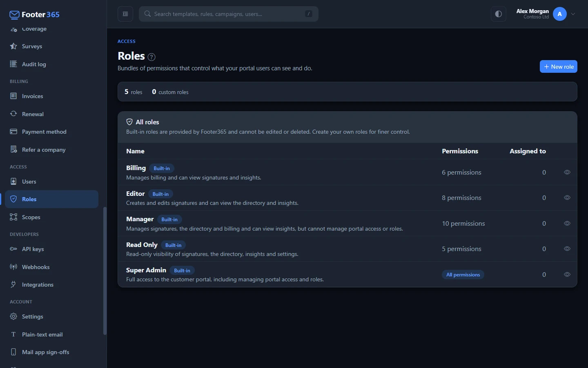Image resolution: width=588 pixels, height=368 pixels.
Task: Click the search templates field
Action: (x=229, y=14)
